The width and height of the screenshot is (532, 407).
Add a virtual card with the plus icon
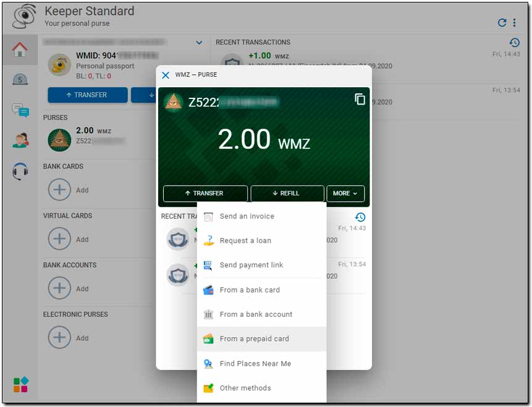tap(59, 239)
